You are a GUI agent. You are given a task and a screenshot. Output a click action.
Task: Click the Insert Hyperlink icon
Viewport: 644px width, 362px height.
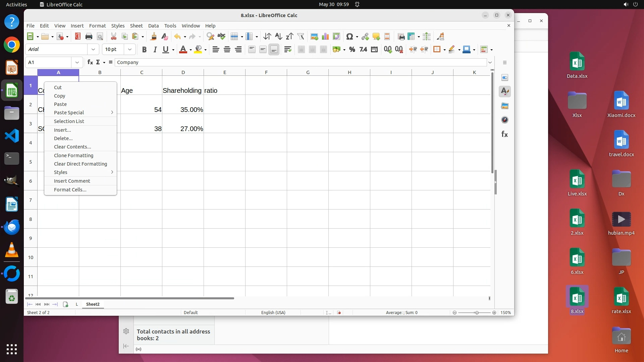(365, 37)
